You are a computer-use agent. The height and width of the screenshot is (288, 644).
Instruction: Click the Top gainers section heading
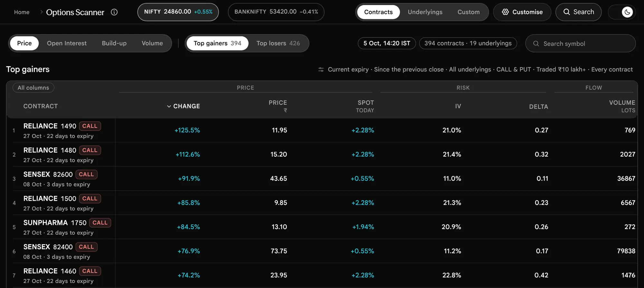28,69
